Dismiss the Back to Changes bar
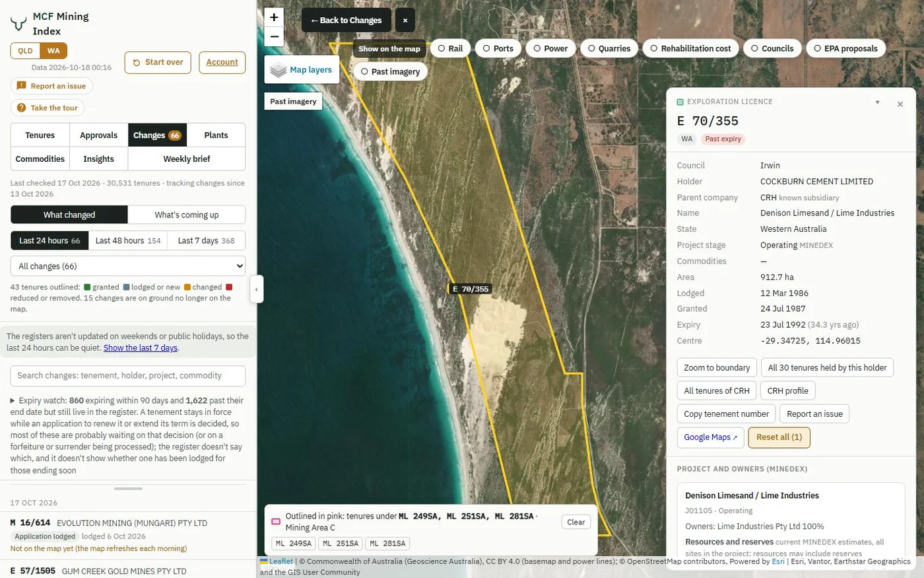The image size is (924, 578). [x=405, y=20]
